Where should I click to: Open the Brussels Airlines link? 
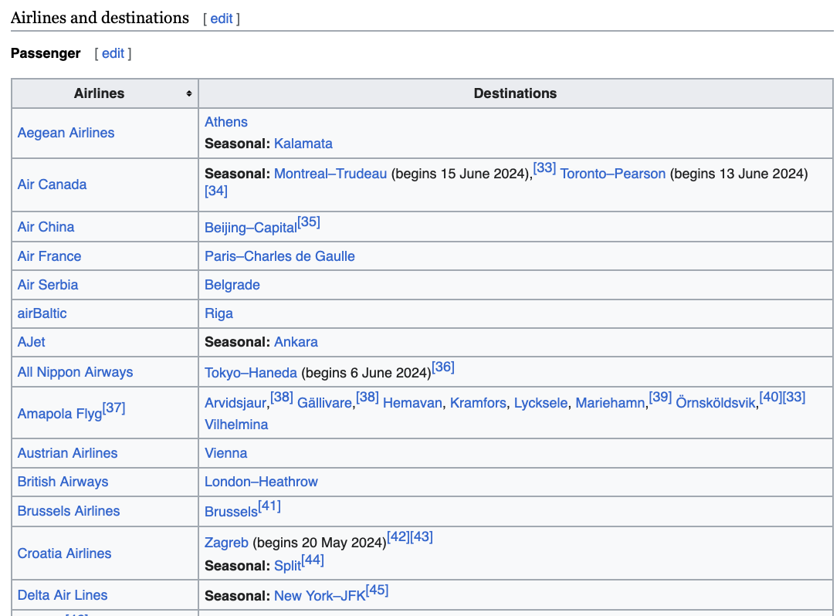(69, 511)
